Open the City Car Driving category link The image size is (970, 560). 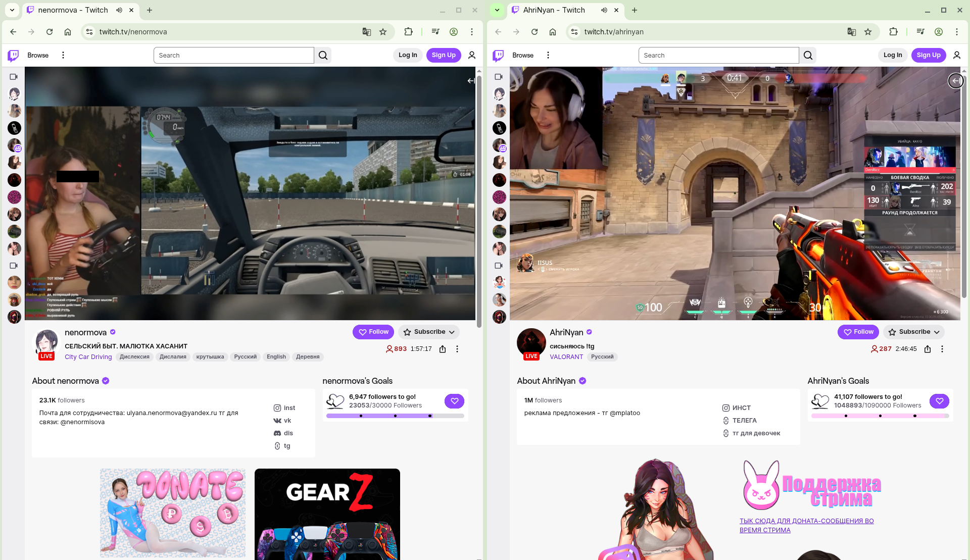pos(88,357)
